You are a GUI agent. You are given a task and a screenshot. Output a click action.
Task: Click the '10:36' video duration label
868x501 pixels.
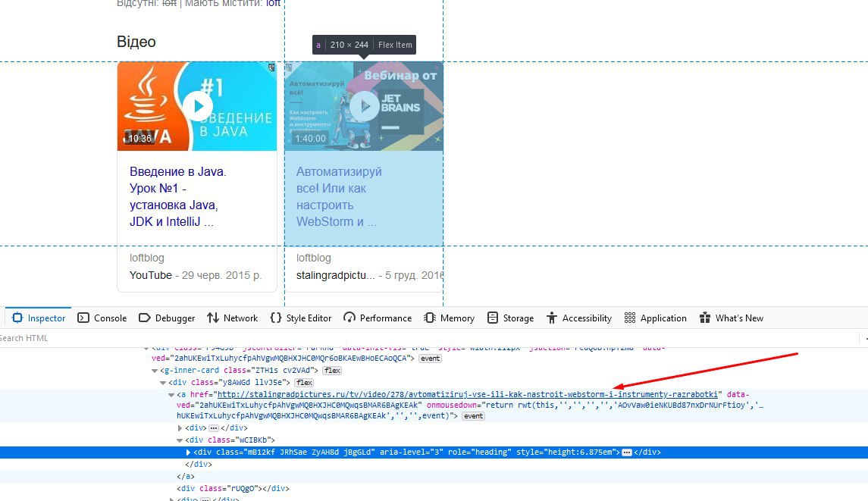(x=140, y=139)
